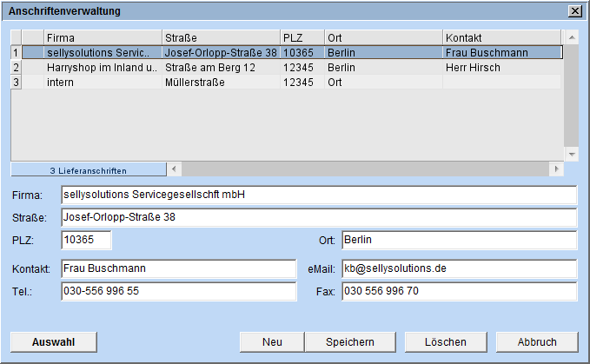This screenshot has width=590, height=364.
Task: Click the horizontal scrollbar left arrow
Action: tap(174, 169)
